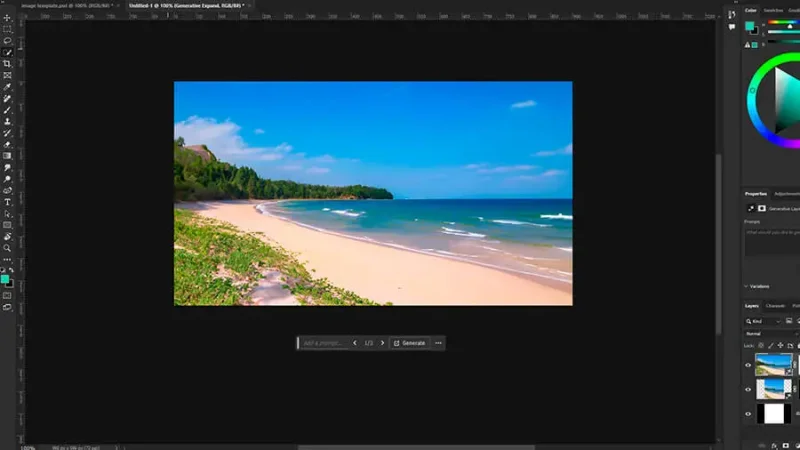800x450 pixels.
Task: Change the screen mode icon
Action: click(7, 308)
